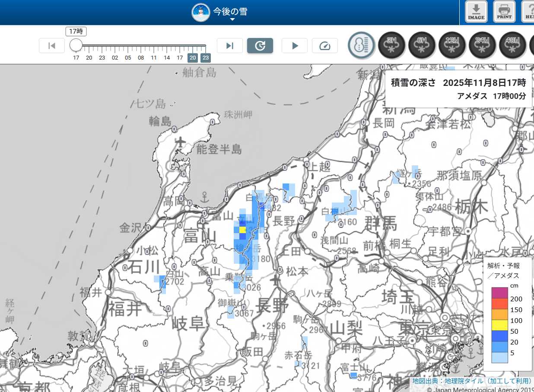
Task: Jump to the highlighted 23 time marker
Action: point(206,58)
